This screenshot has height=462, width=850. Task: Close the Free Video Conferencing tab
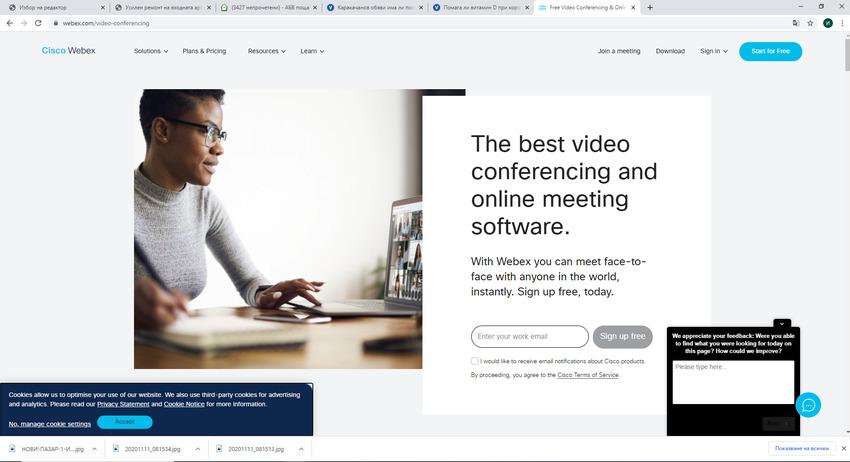click(x=633, y=8)
